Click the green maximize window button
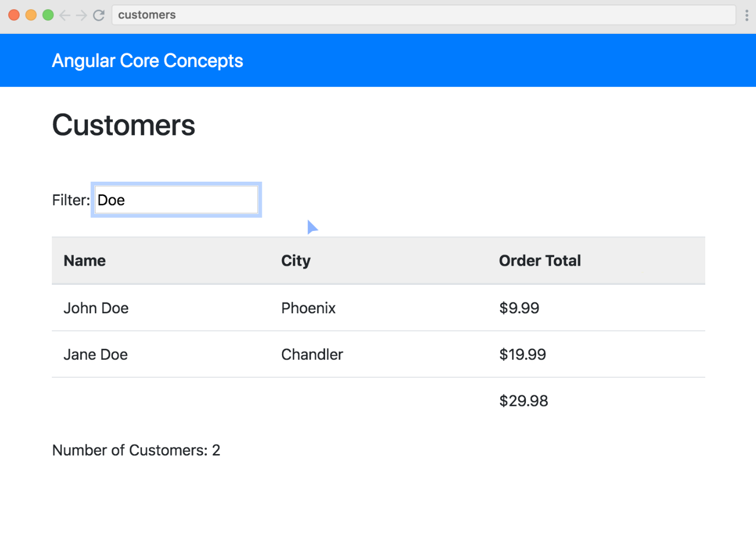The height and width of the screenshot is (537, 756). point(48,15)
